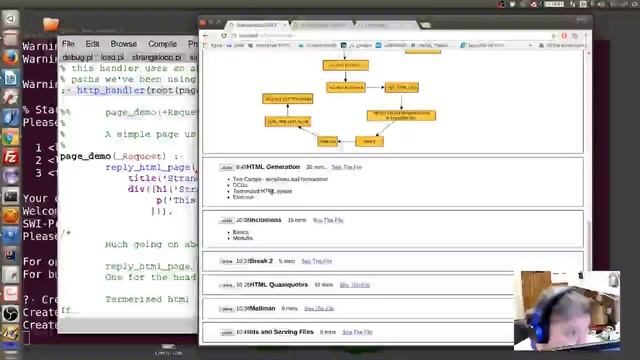Click the webcam video overlay
The height and width of the screenshot is (360, 640).
coord(567,310)
